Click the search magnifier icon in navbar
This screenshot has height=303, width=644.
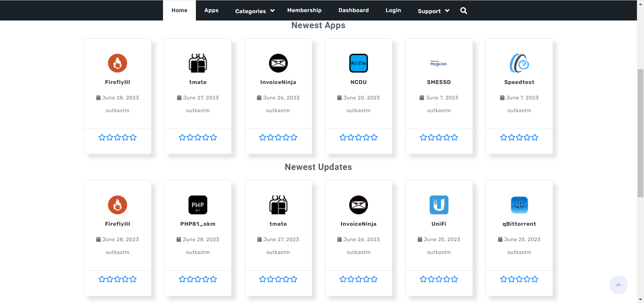click(x=464, y=10)
